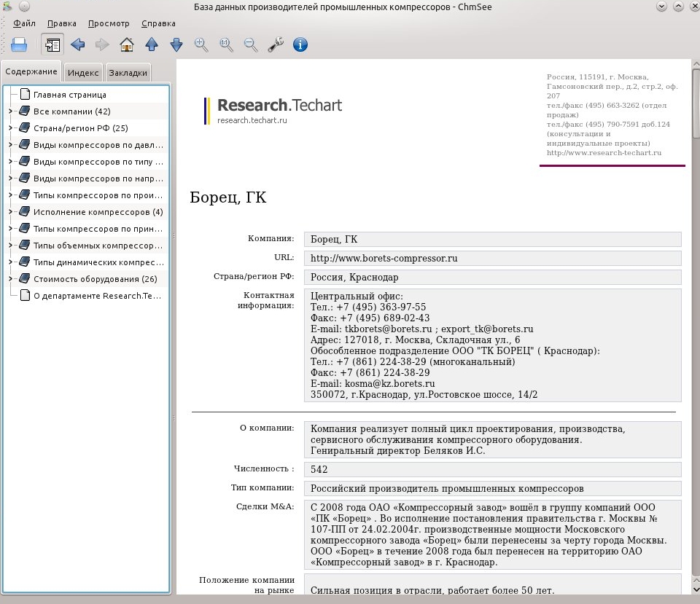Reset zoom with 1:1 magnifier icon
The image size is (700, 604).
click(226, 44)
